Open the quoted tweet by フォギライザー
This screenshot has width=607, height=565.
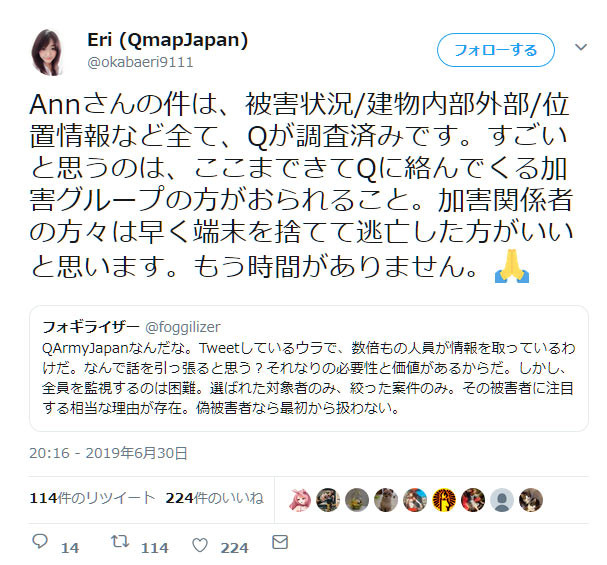pos(309,368)
